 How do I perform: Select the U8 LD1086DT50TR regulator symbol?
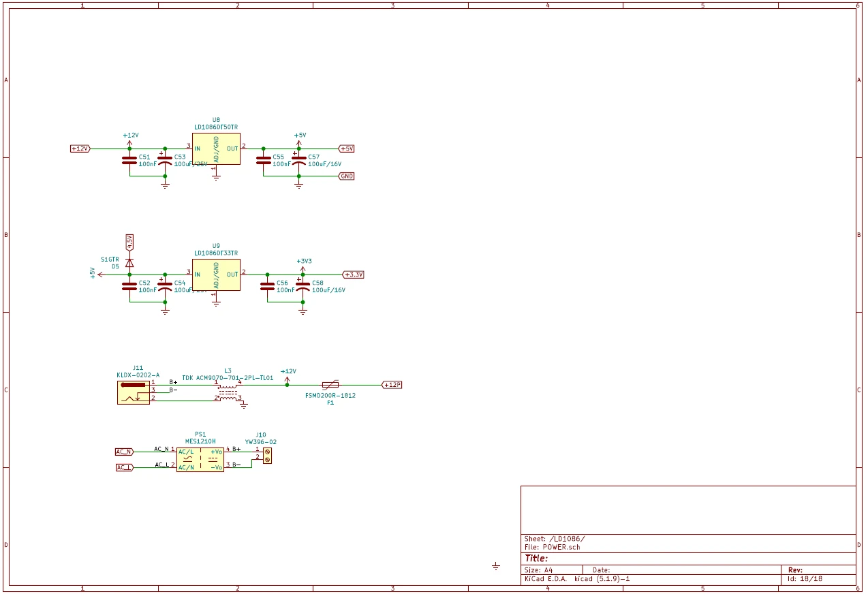tap(216, 148)
